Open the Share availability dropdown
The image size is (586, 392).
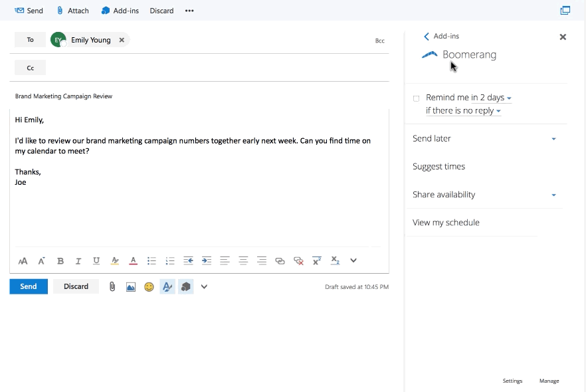coord(553,195)
